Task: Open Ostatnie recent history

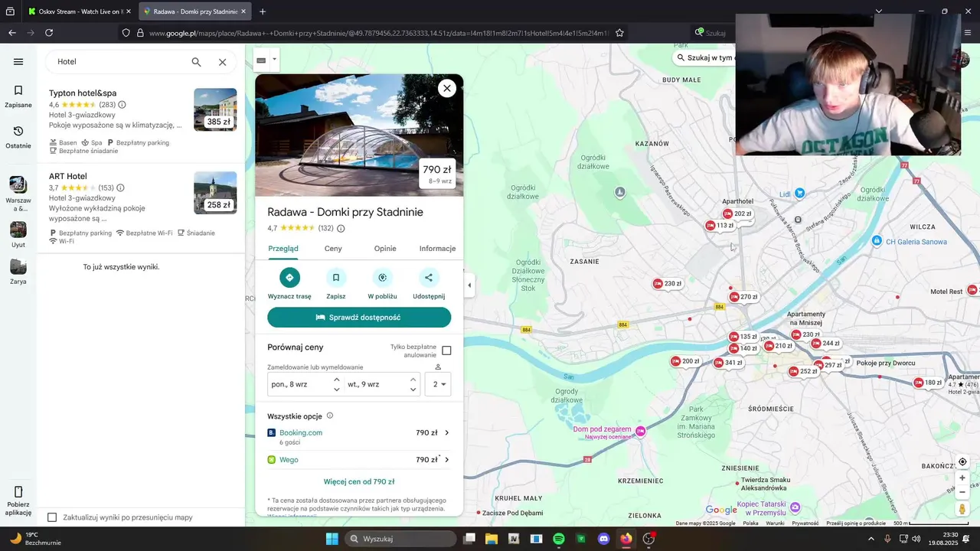Action: [x=18, y=137]
